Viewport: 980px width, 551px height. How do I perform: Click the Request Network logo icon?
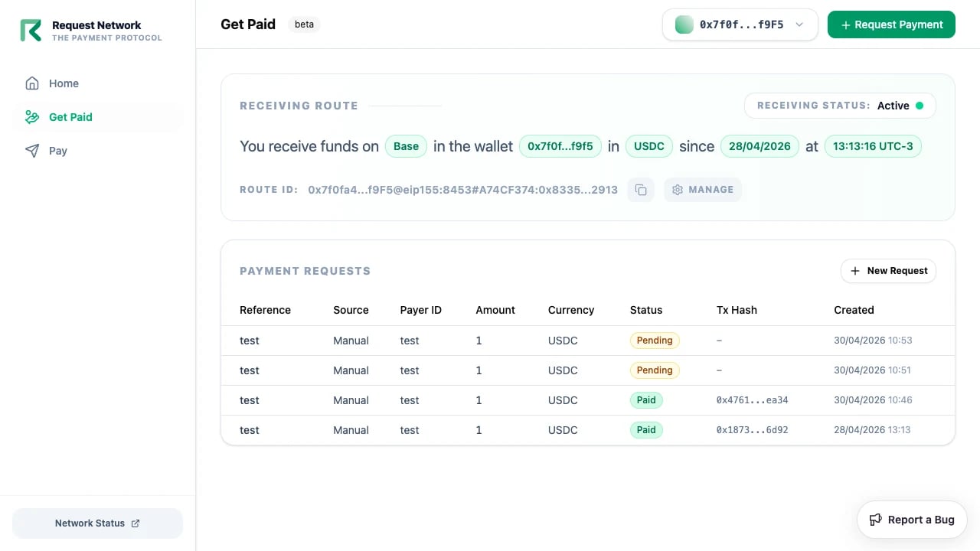pos(31,31)
